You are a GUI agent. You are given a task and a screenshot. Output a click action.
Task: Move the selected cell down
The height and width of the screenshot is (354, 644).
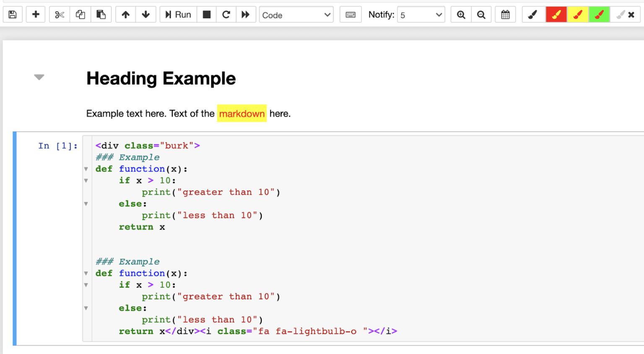145,14
